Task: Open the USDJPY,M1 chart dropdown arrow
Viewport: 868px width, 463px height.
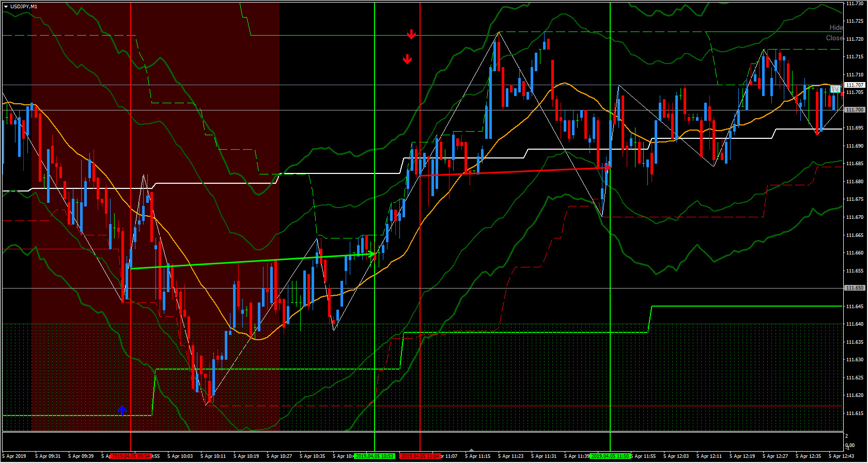Action: (6, 7)
